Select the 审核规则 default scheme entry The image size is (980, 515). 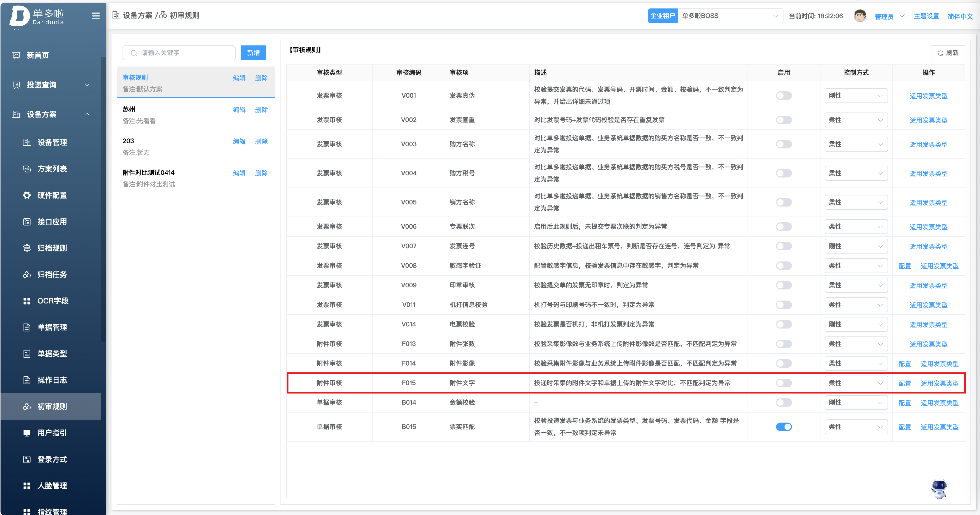coord(196,83)
